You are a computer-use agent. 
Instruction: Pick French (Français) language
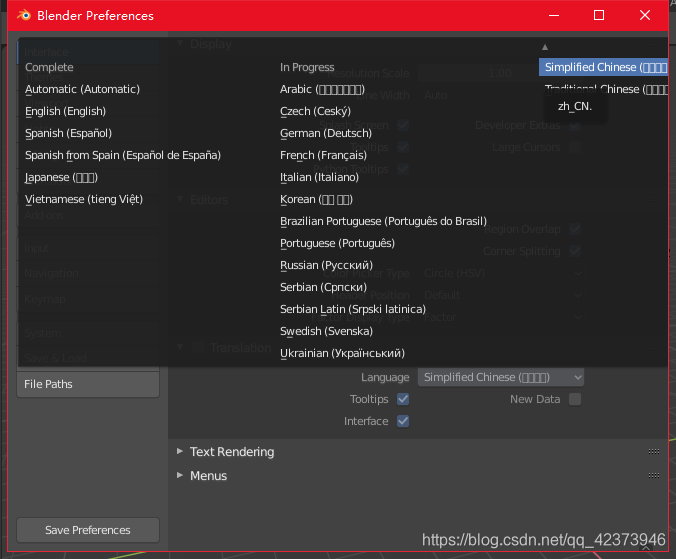323,155
